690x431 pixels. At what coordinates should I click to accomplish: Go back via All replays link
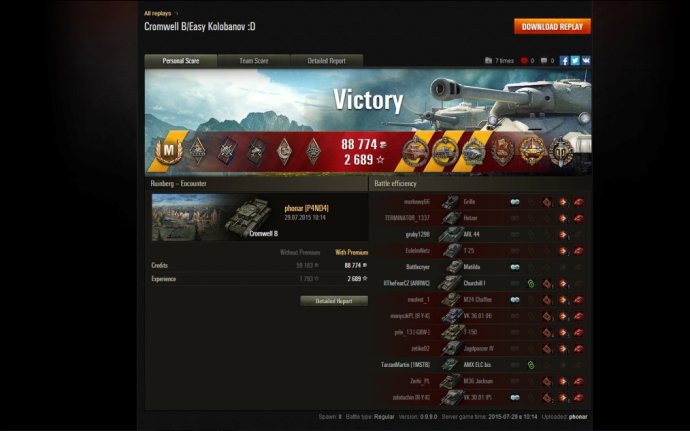(x=158, y=13)
